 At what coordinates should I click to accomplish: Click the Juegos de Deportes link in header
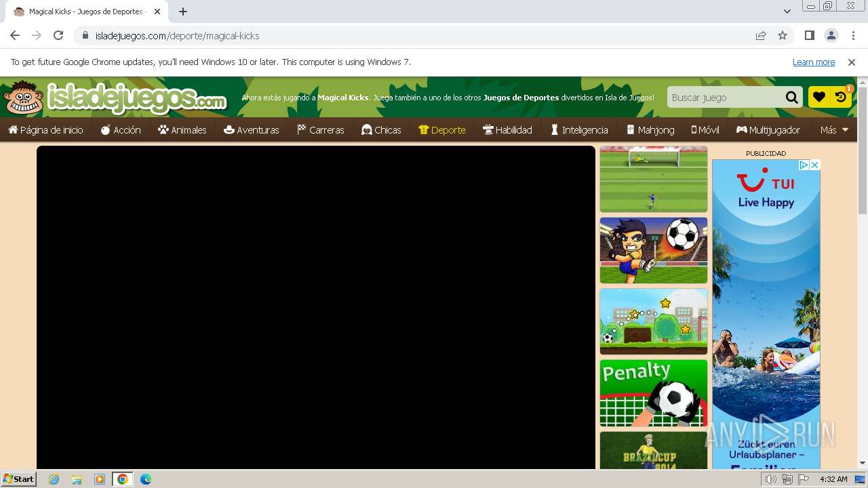click(x=521, y=98)
